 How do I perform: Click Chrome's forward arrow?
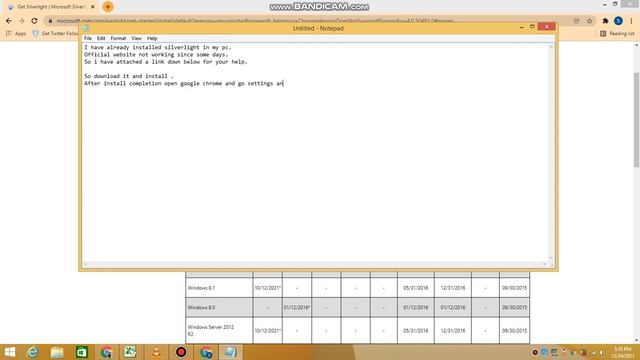tap(22, 21)
